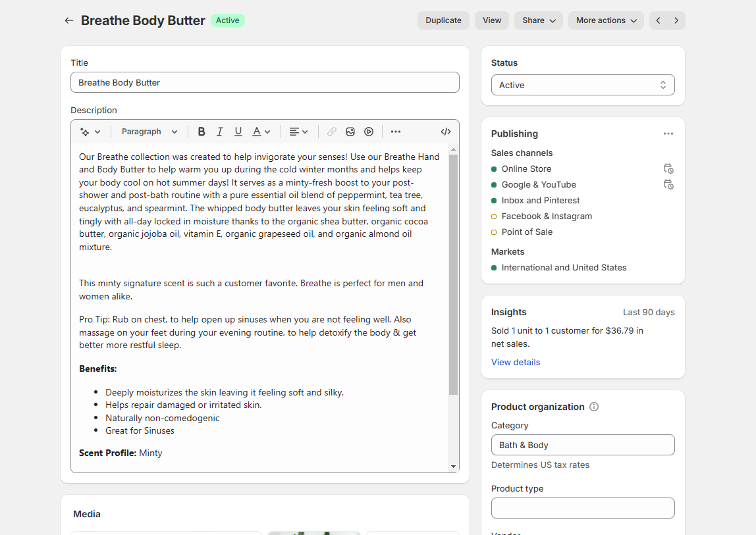Click the Point of Sale channel
This screenshot has width=756, height=535.
click(527, 232)
